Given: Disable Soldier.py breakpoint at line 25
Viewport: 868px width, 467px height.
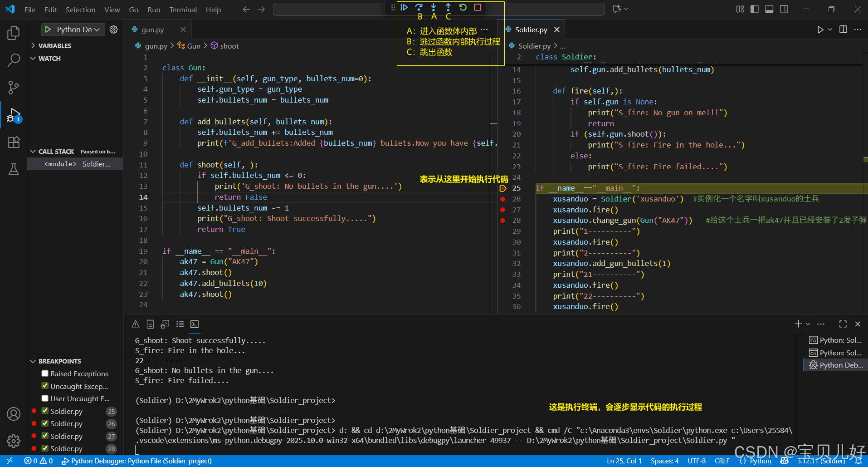Looking at the screenshot, I should pos(45,411).
